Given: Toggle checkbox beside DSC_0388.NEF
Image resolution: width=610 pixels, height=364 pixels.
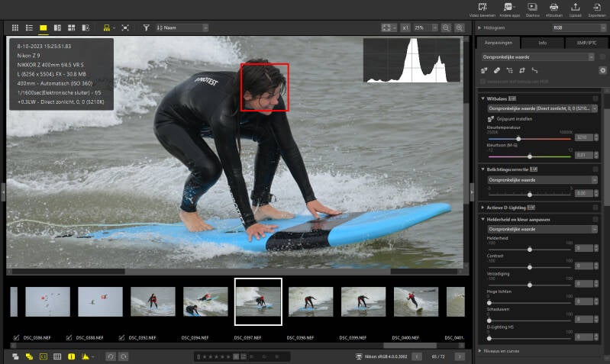Looking at the screenshot, I should (x=69, y=337).
